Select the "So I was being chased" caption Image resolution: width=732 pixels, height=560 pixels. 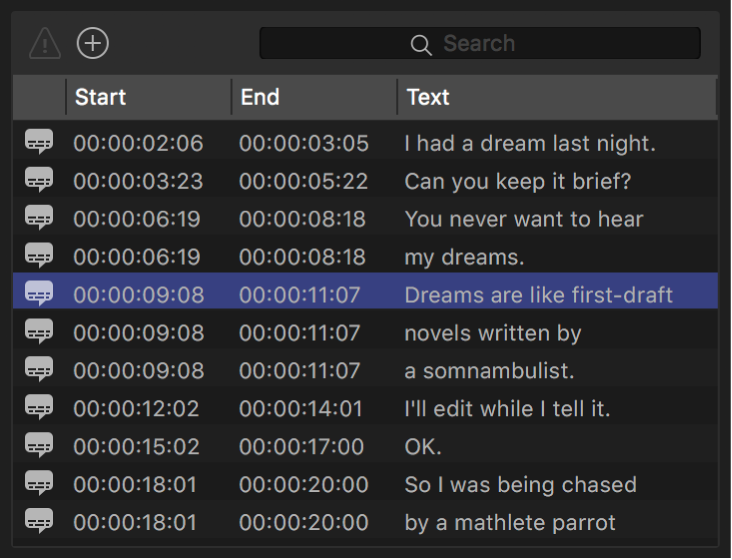pyautogui.click(x=520, y=485)
